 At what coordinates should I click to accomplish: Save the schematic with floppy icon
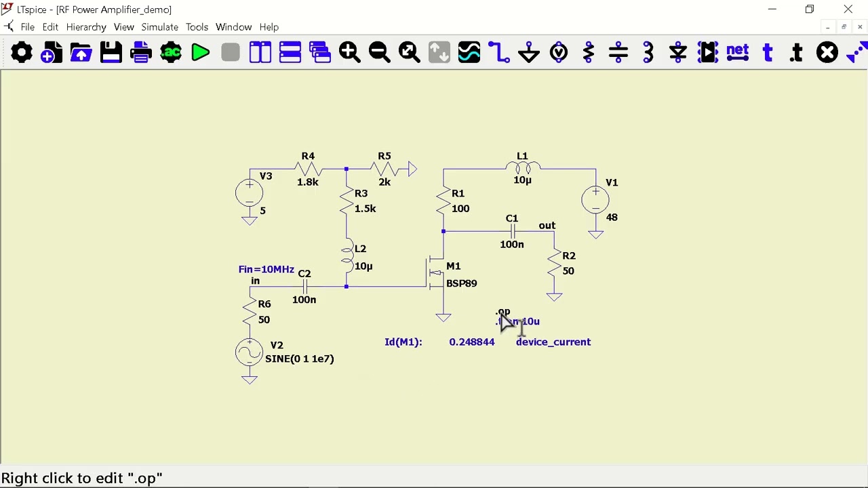tap(111, 52)
